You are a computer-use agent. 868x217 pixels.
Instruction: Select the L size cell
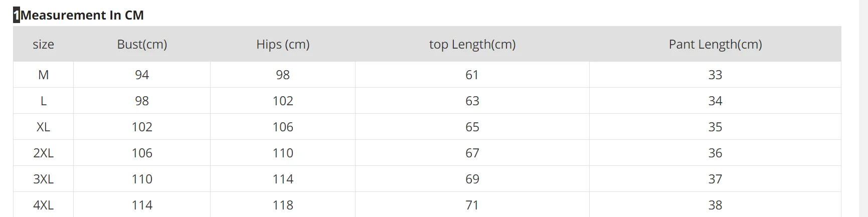pos(43,101)
